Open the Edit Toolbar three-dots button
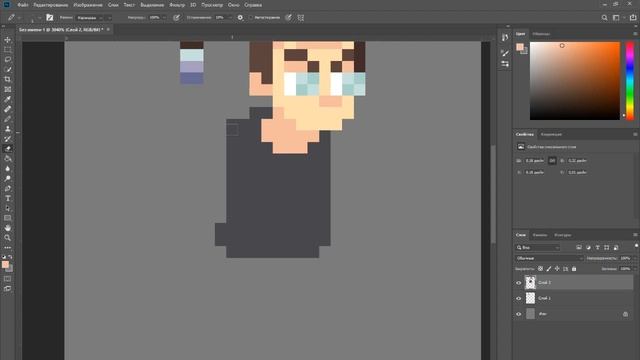 pos(8,247)
